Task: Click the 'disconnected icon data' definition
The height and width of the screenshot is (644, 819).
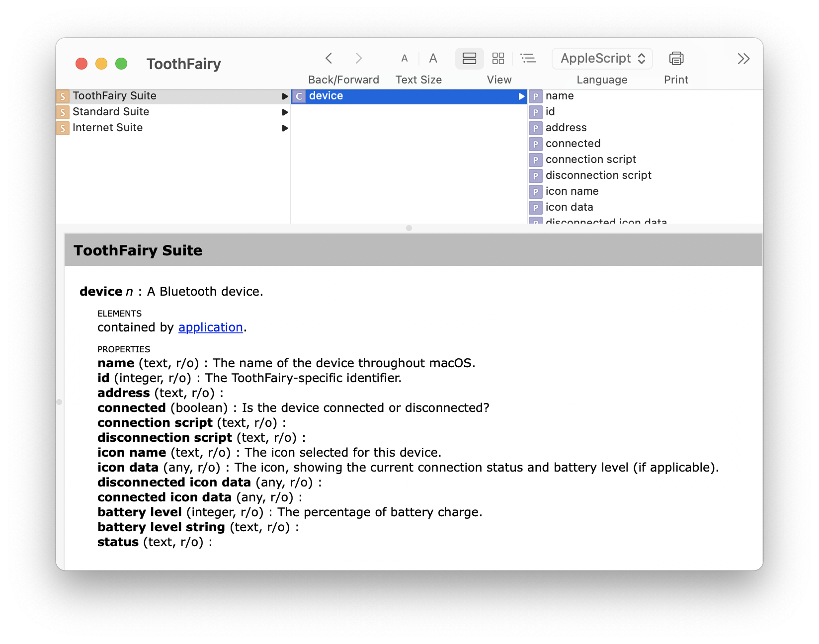Action: [x=209, y=483]
